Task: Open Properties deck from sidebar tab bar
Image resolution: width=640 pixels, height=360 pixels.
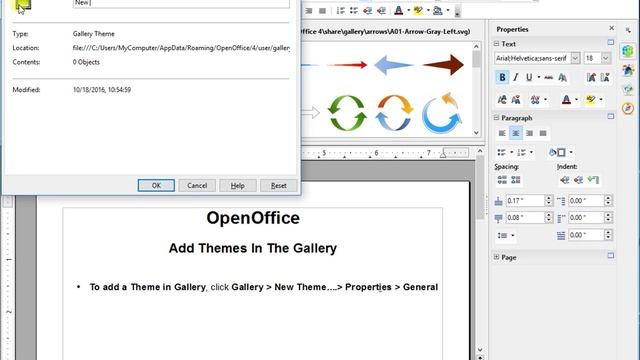Action: 628,51
